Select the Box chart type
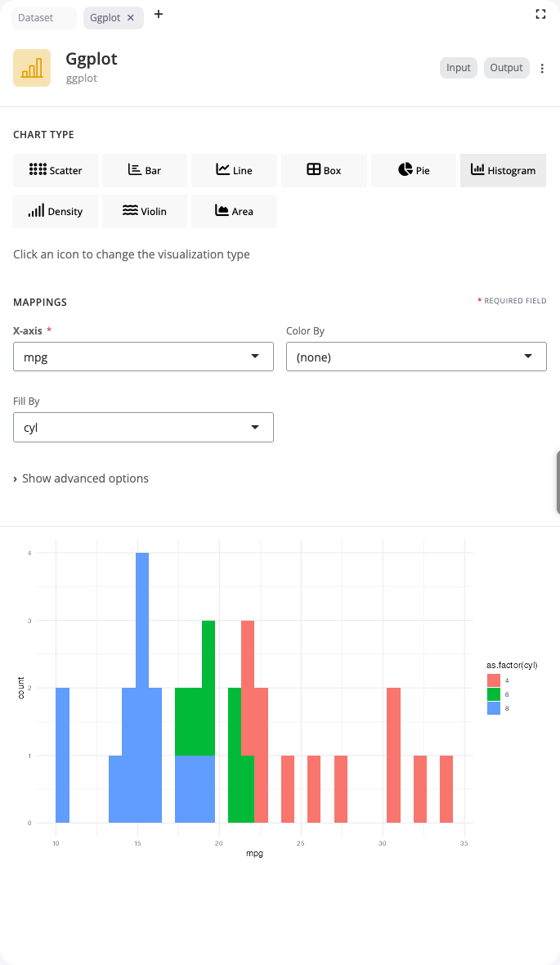 click(x=324, y=170)
